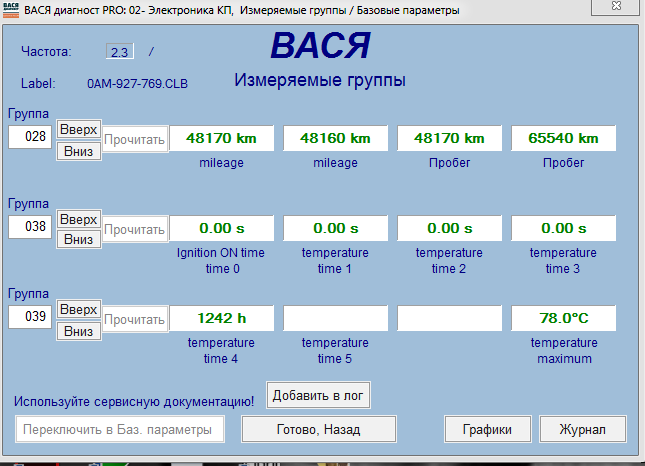This screenshot has height=466, width=645.
Task: Select the 1242 h value field
Action: (x=221, y=318)
